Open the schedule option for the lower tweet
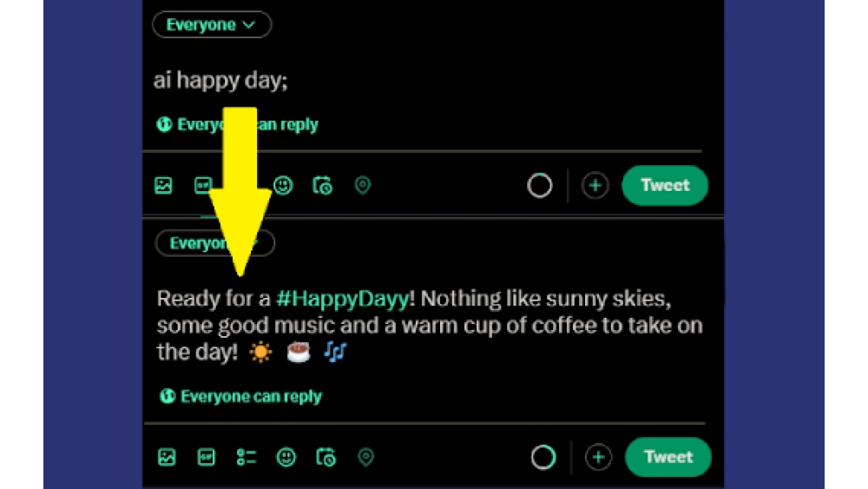This screenshot has height=489, width=868. pos(325,458)
